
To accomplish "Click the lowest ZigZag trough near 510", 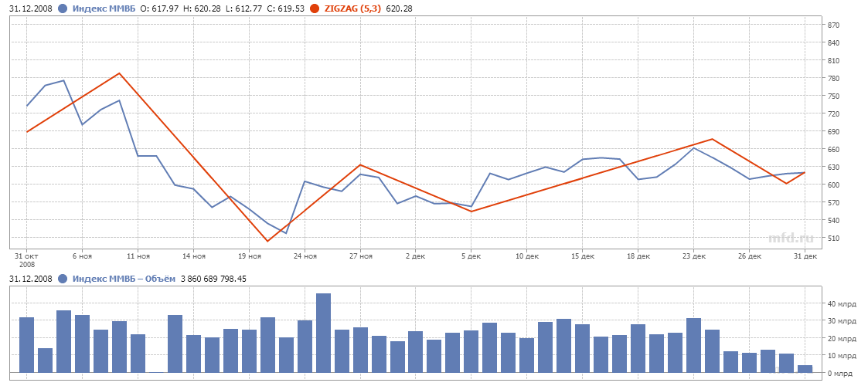I will tap(267, 241).
